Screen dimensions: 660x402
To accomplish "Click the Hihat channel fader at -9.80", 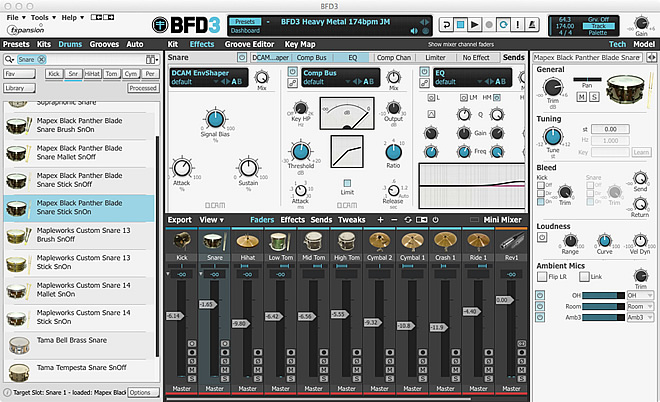I will point(241,323).
